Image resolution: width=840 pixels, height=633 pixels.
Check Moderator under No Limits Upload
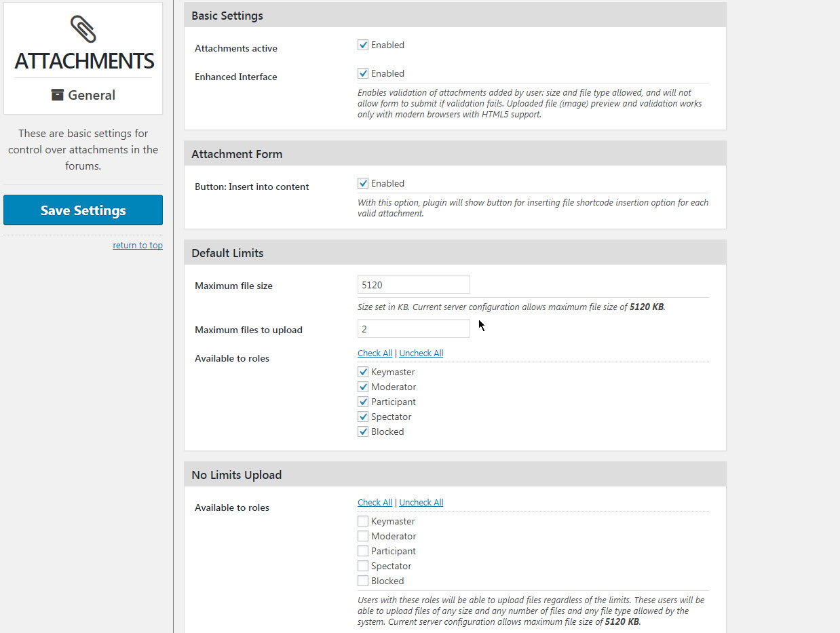click(x=363, y=536)
